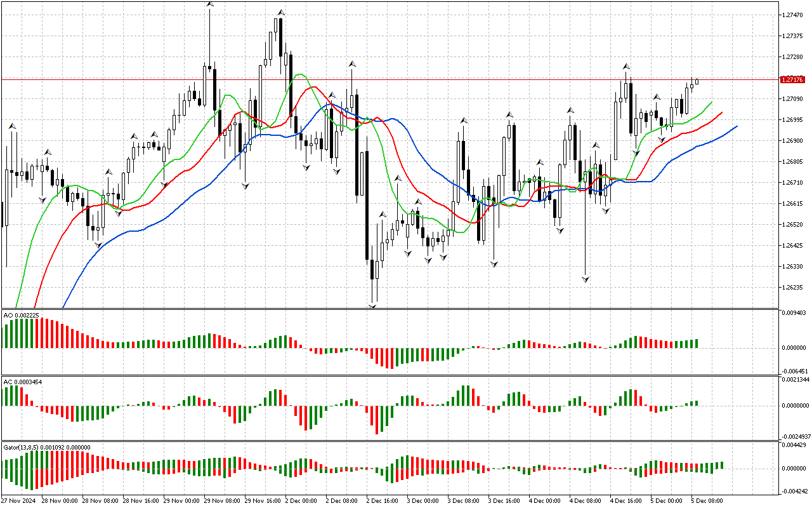Click the 1.26615 price scale label
This screenshot has height=508, width=812.
pos(792,204)
